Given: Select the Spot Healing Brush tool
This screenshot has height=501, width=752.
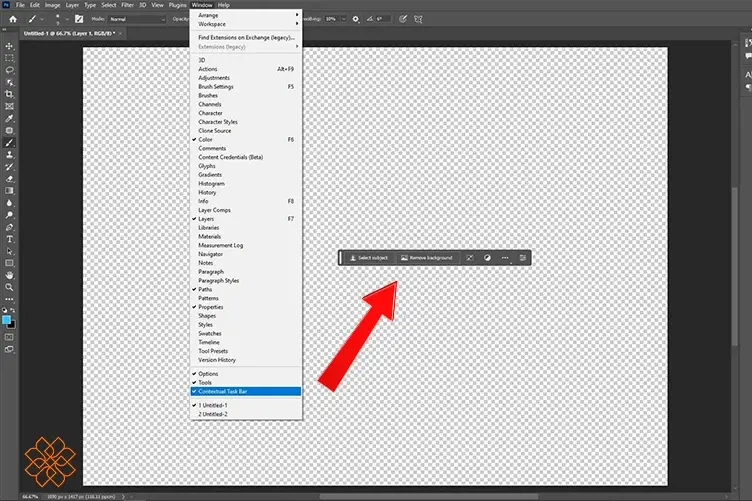Looking at the screenshot, I should click(x=9, y=130).
